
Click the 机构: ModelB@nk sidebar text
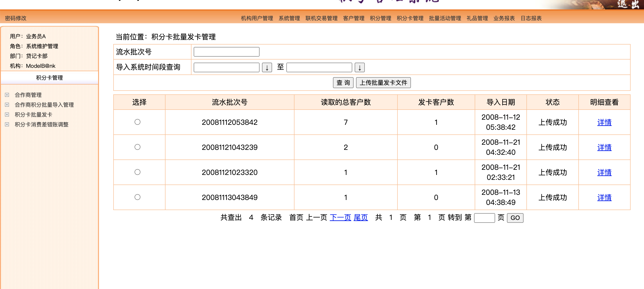[x=32, y=66]
